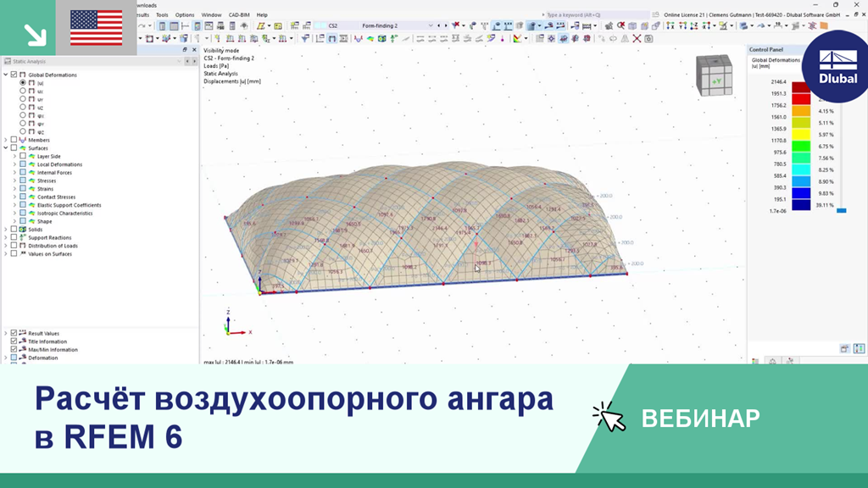The height and width of the screenshot is (488, 868).
Task: Open the Options menu
Action: [183, 14]
